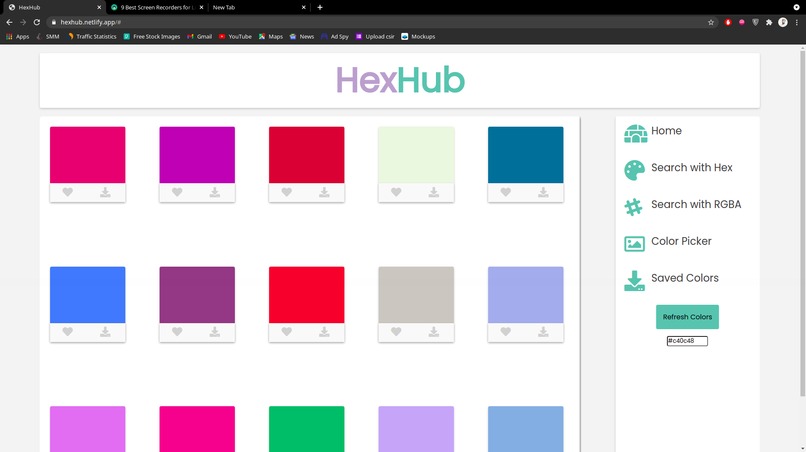Select the pink-red color swatch
The height and width of the screenshot is (452, 806).
point(87,155)
